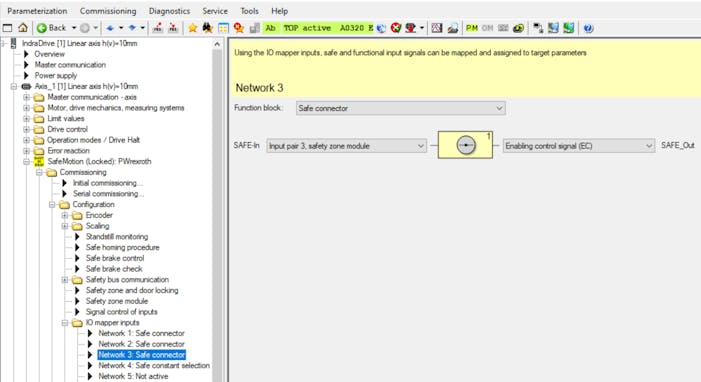Select Power supply tree item
Viewport: 701px width, 382px height.
pos(56,75)
